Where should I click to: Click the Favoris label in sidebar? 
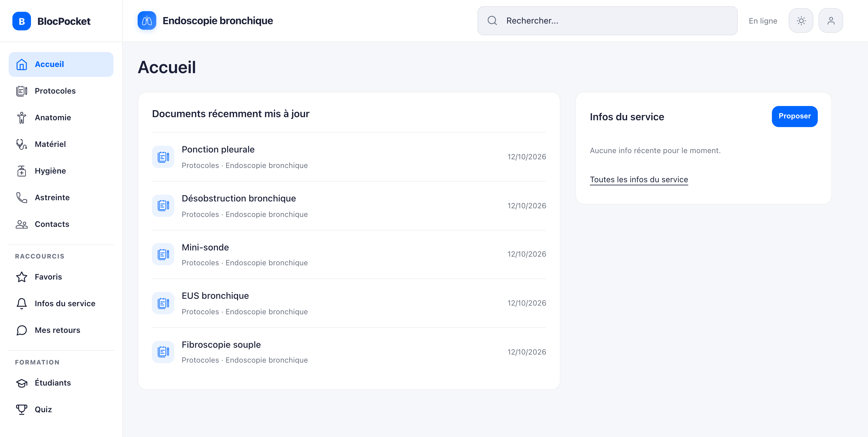[48, 277]
